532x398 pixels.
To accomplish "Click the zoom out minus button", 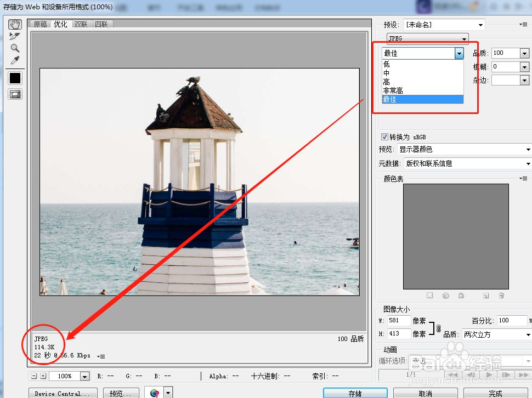I will click(33, 376).
